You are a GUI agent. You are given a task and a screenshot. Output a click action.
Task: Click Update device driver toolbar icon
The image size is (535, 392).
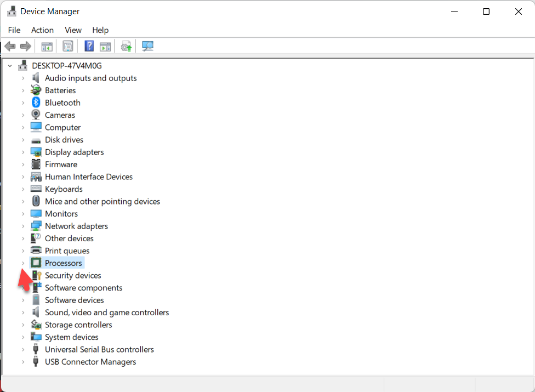pos(127,47)
